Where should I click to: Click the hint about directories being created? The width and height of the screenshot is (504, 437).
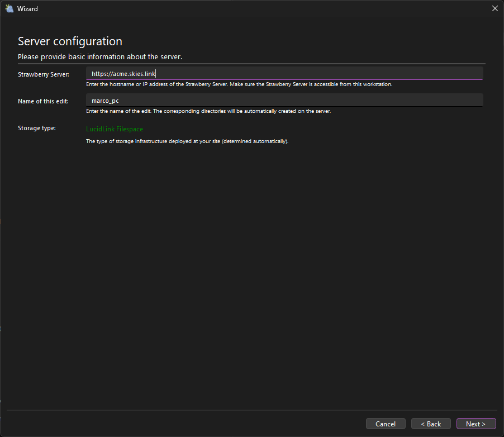(208, 111)
